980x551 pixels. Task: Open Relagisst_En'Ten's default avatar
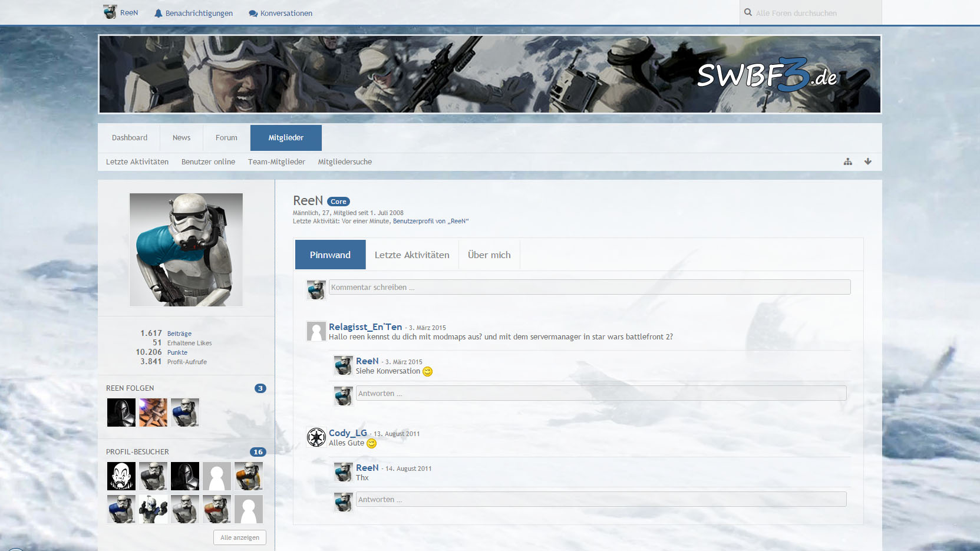click(x=316, y=331)
